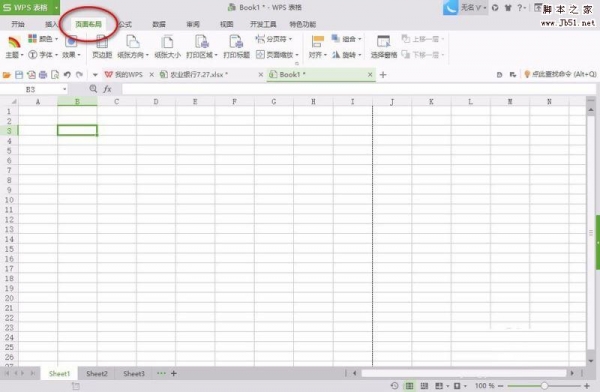The width and height of the screenshot is (600, 392).
Task: Switch to the 页面布局 ribbon tab
Action: pyautogui.click(x=88, y=24)
